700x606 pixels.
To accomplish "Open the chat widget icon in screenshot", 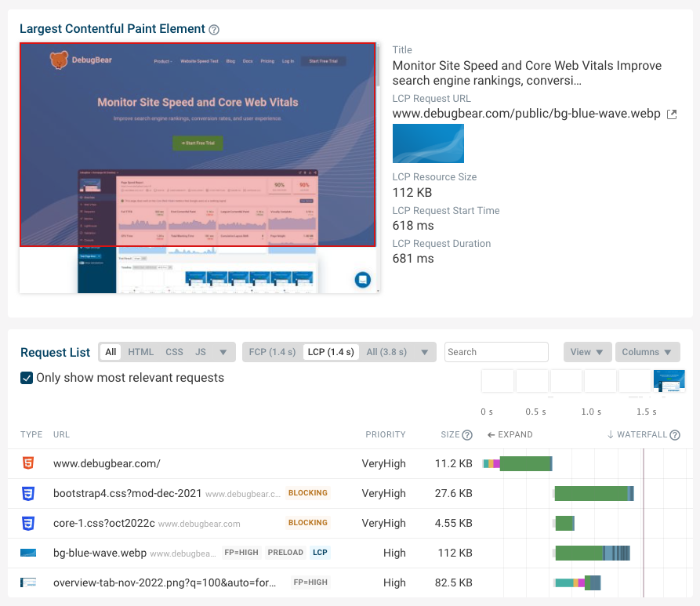I will pos(362,280).
